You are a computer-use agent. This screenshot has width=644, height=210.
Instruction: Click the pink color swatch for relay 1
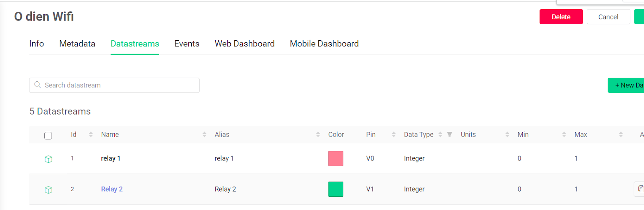[336, 158]
